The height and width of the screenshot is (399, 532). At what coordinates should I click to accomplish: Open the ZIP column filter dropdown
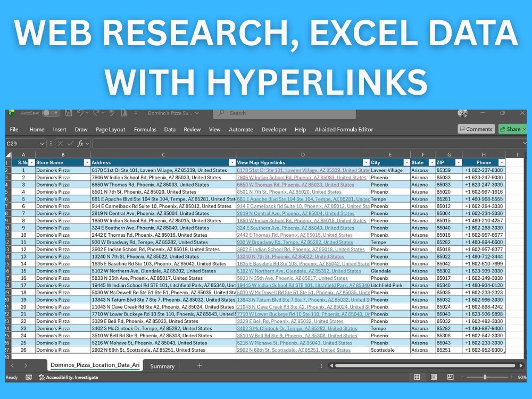(458, 162)
